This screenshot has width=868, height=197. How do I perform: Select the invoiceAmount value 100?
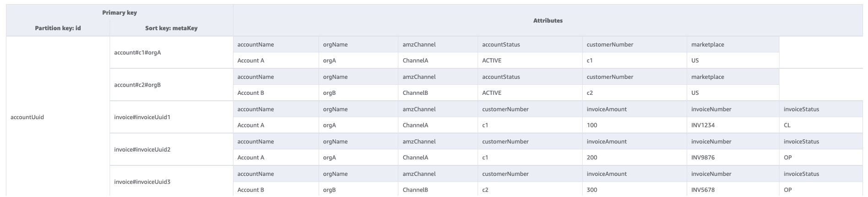pyautogui.click(x=591, y=125)
